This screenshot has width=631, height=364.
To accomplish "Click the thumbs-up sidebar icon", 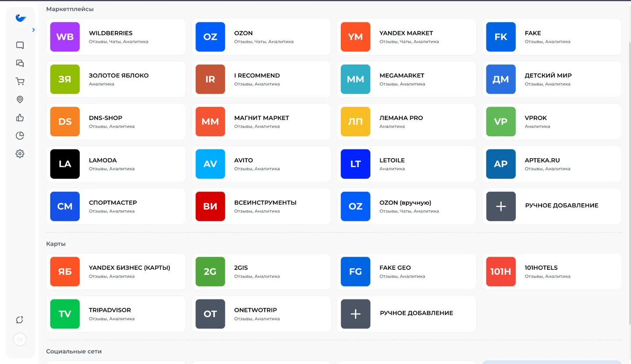I will pos(20,117).
